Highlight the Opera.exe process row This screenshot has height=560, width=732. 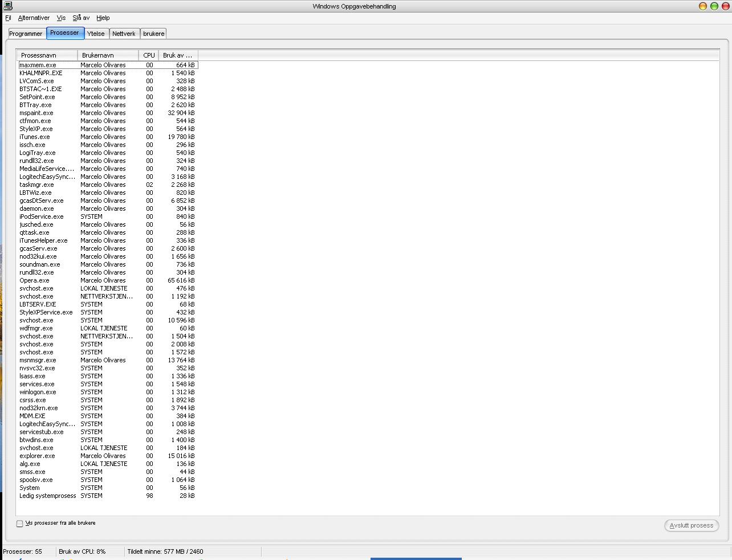tap(108, 280)
